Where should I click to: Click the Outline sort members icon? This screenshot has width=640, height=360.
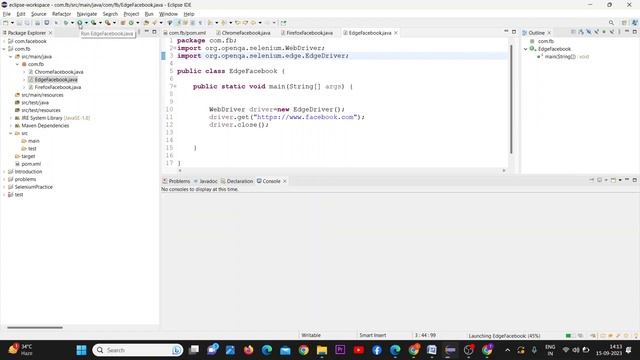point(581,32)
